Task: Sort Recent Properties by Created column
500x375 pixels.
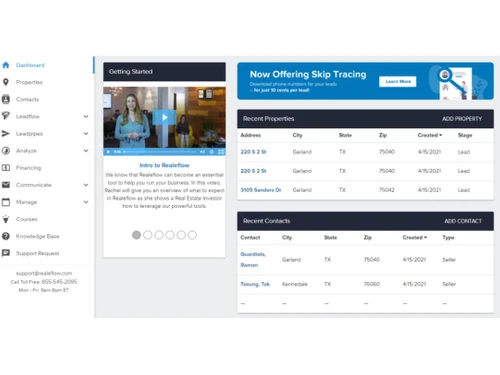Action: point(430,135)
